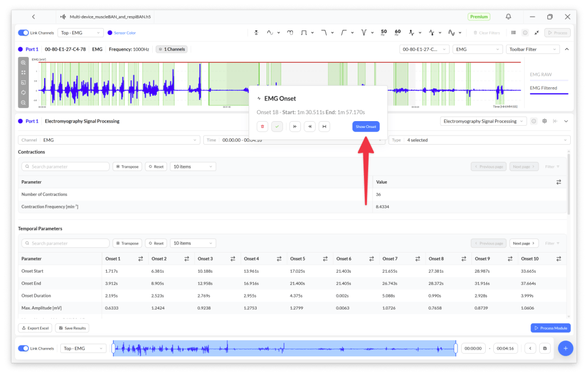Collapse the signal processing module chevron
The height and width of the screenshot is (376, 588).
coord(566,121)
